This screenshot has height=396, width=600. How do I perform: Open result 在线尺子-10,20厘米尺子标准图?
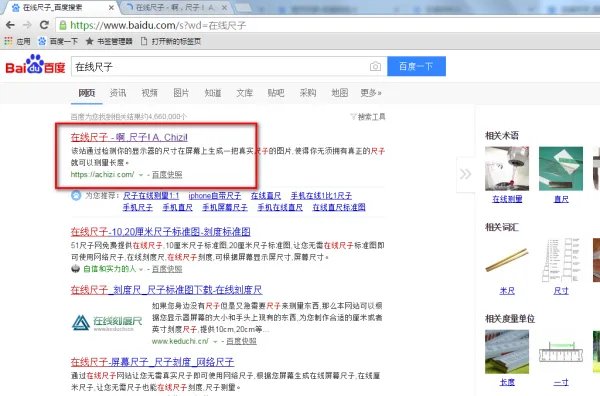tap(161, 232)
